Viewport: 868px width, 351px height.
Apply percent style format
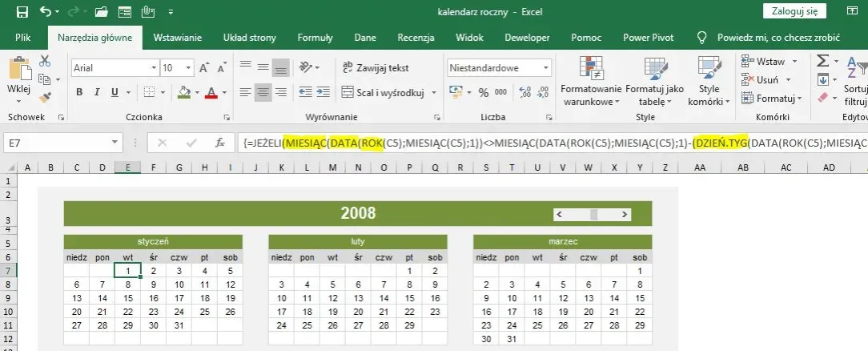click(484, 92)
